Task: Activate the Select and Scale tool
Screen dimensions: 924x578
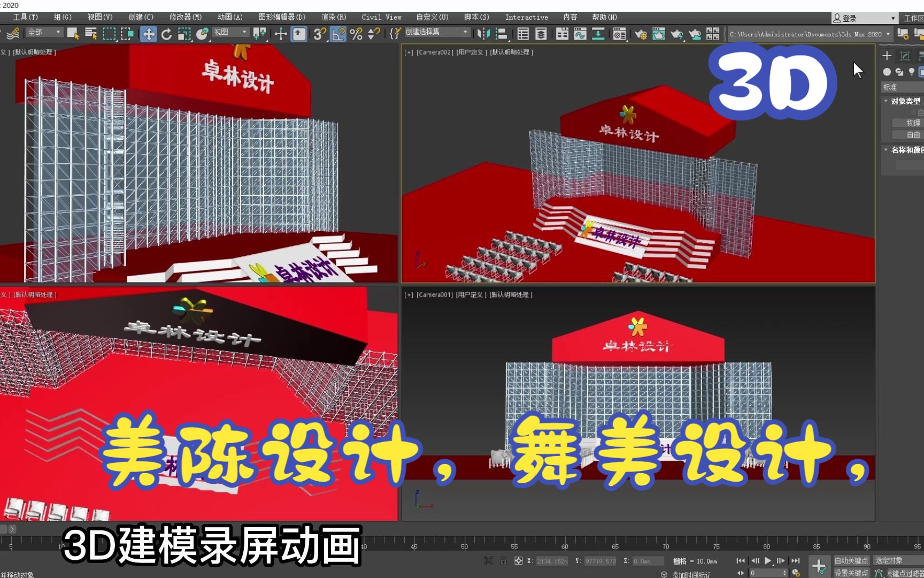Action: coord(184,34)
